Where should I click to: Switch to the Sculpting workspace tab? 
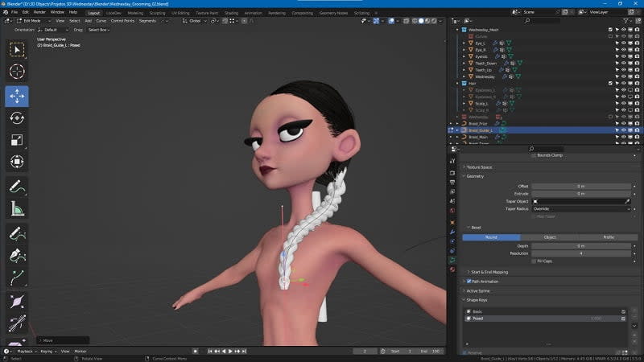coord(157,13)
